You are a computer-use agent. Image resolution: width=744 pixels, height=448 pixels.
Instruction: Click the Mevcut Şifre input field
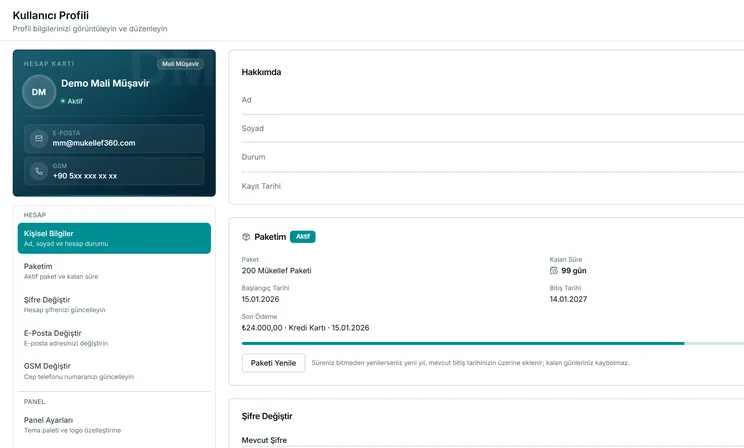point(493,447)
